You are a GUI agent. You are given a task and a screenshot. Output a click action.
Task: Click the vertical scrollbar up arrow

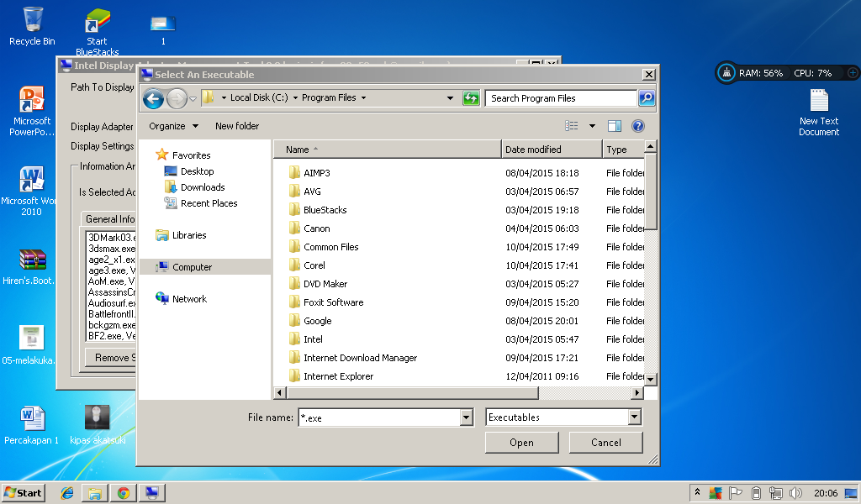click(651, 146)
